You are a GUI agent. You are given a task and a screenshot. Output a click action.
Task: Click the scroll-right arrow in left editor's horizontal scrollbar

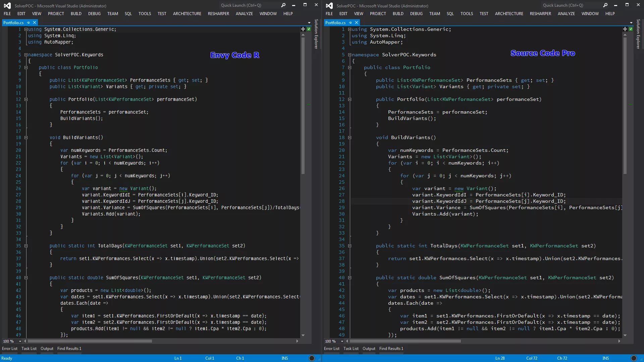297,341
